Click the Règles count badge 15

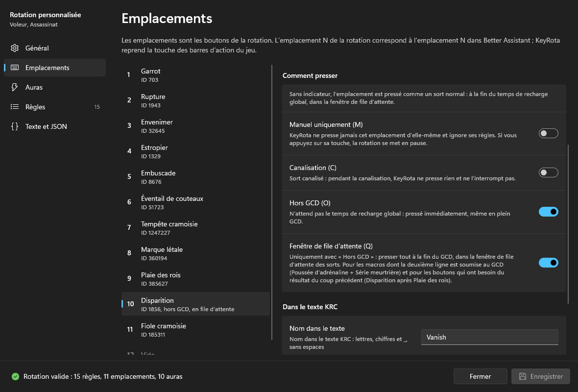97,107
